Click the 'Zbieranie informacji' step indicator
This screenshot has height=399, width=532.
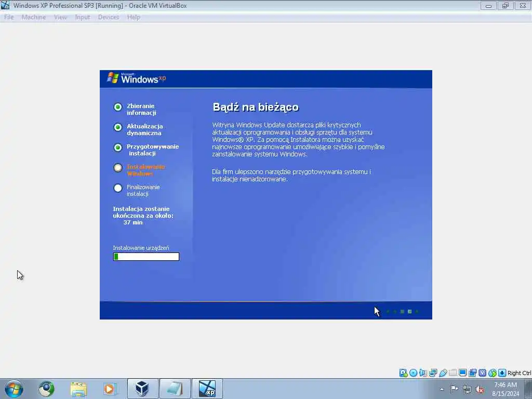[118, 107]
